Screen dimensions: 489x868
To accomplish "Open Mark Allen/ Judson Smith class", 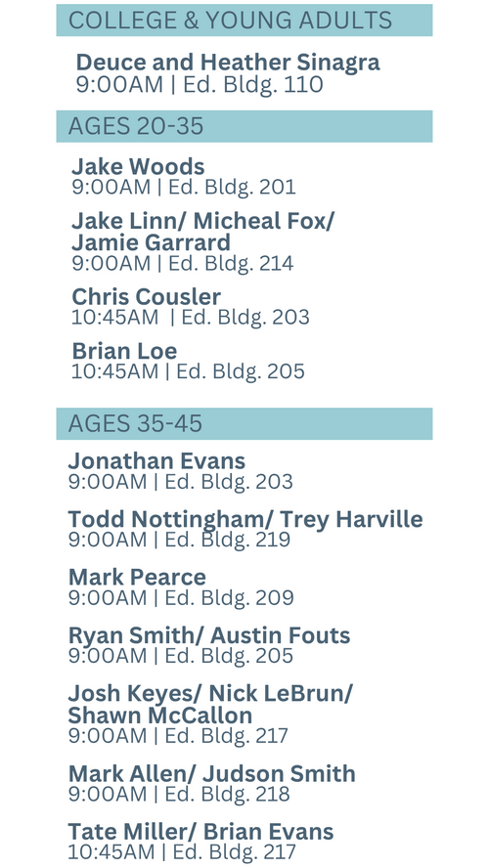I will pos(211,774).
